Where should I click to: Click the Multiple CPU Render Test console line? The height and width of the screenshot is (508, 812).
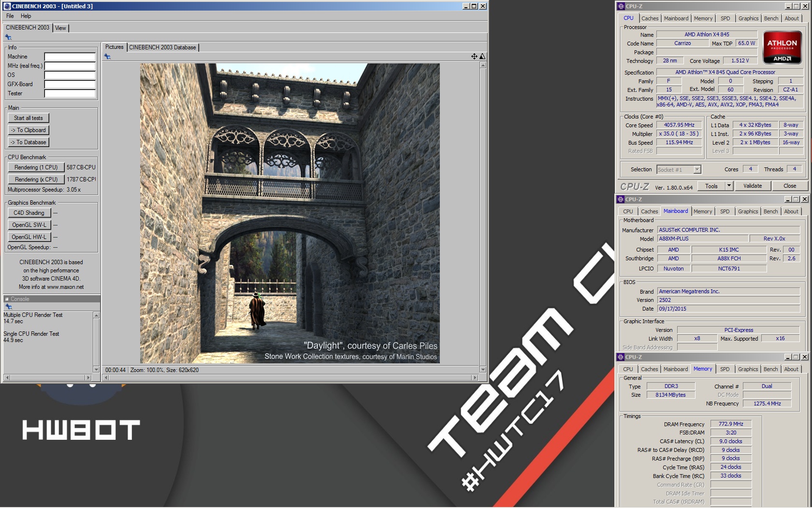coord(33,315)
